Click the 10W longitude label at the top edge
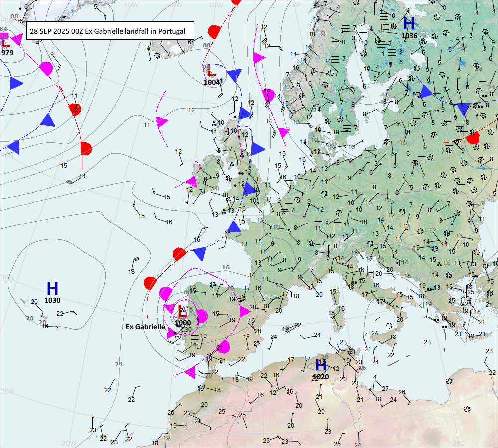The height and width of the screenshot is (448, 498). tap(215, 4)
